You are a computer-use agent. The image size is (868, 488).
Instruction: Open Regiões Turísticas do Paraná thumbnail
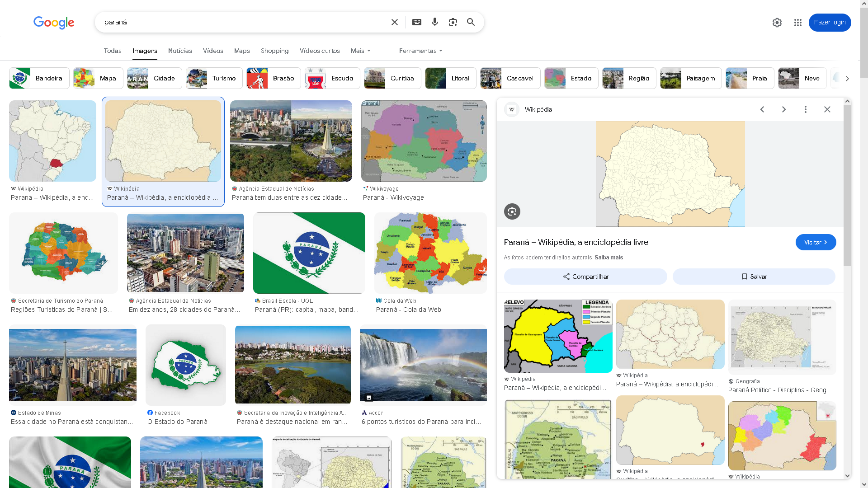click(63, 253)
